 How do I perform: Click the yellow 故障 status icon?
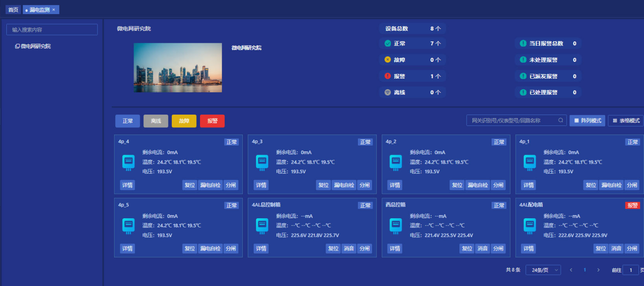[388, 60]
